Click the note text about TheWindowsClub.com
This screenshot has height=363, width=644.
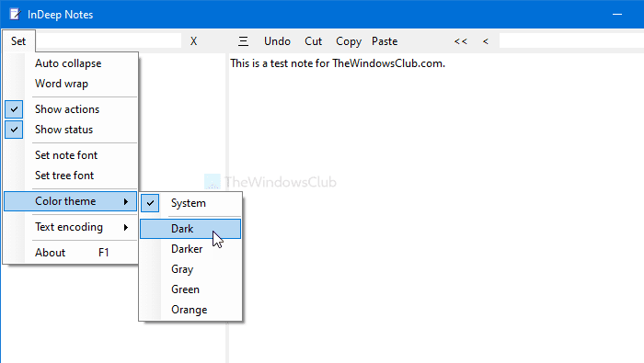point(338,63)
